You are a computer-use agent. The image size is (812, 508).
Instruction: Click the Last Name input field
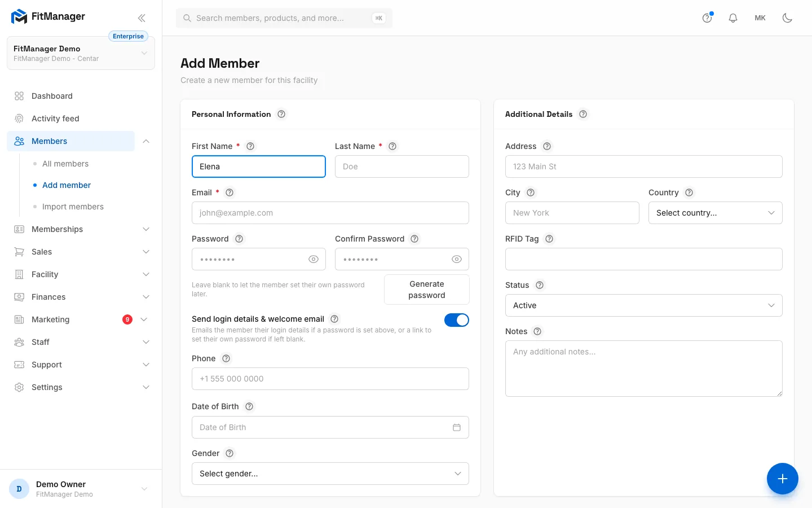coord(402,167)
